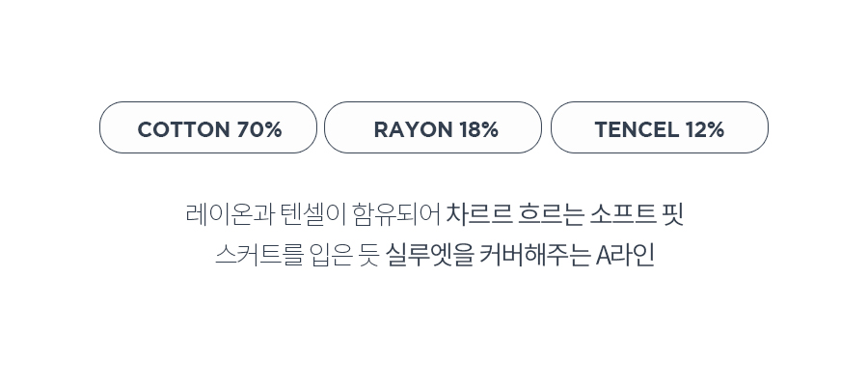Click the bold word 차르르

[479, 214]
